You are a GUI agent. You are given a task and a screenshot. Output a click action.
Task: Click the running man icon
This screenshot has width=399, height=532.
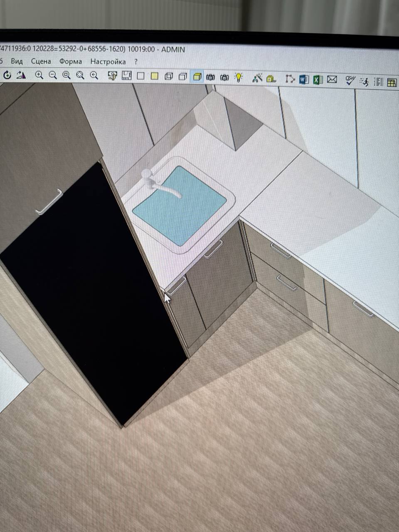pyautogui.click(x=365, y=81)
